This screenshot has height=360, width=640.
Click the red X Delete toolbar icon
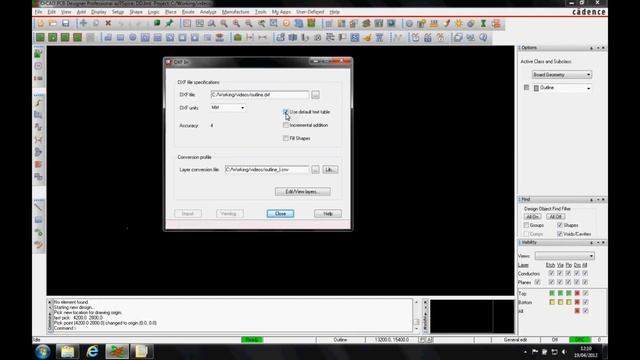(108, 24)
